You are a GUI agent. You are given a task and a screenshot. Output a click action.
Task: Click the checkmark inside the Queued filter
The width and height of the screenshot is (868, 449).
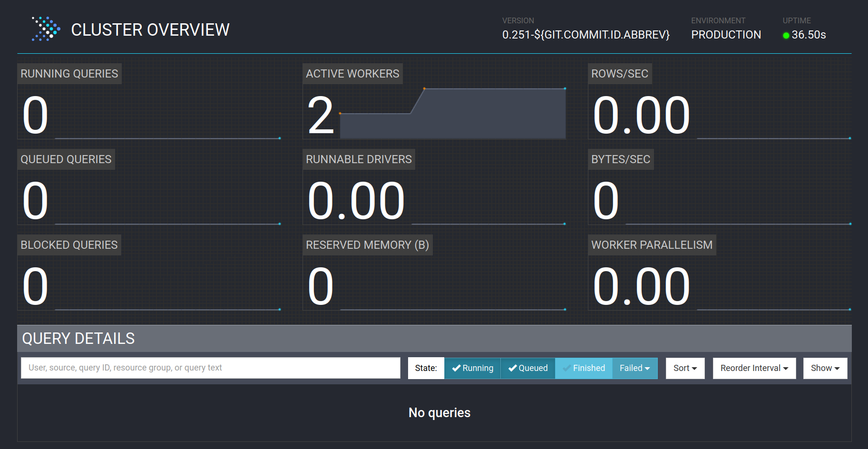tap(512, 368)
